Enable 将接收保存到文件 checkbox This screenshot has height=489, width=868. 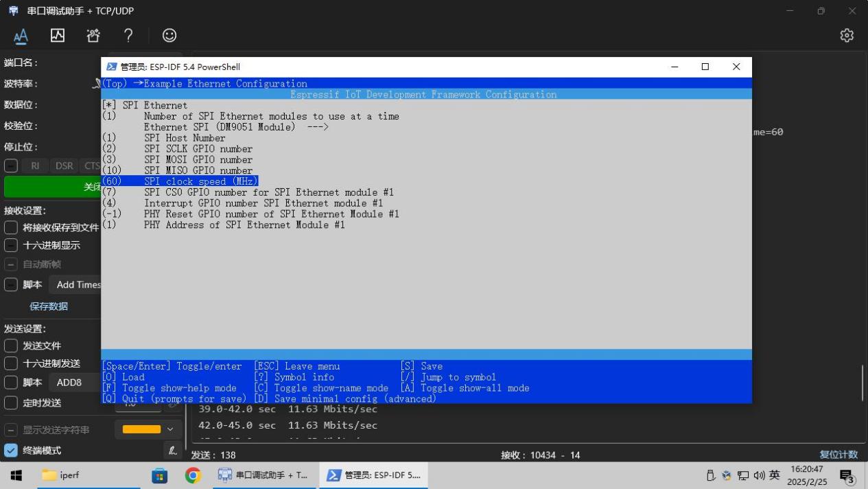11,227
